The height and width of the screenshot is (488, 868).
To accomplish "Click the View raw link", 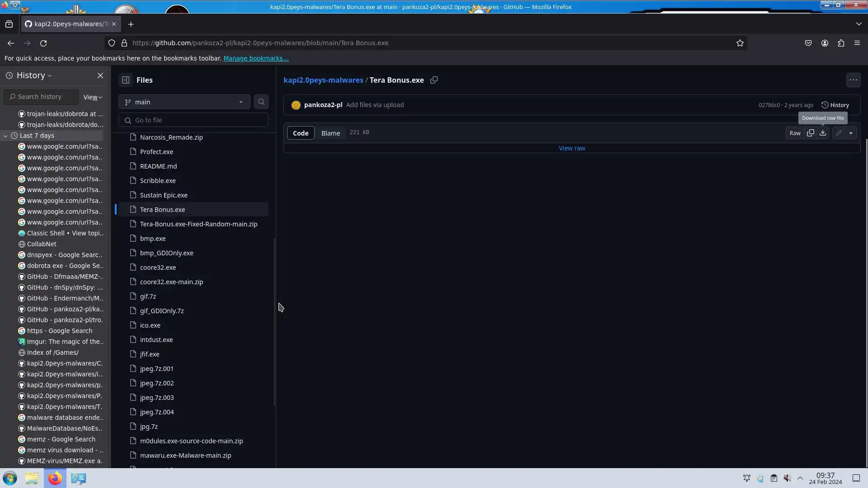I will point(571,148).
